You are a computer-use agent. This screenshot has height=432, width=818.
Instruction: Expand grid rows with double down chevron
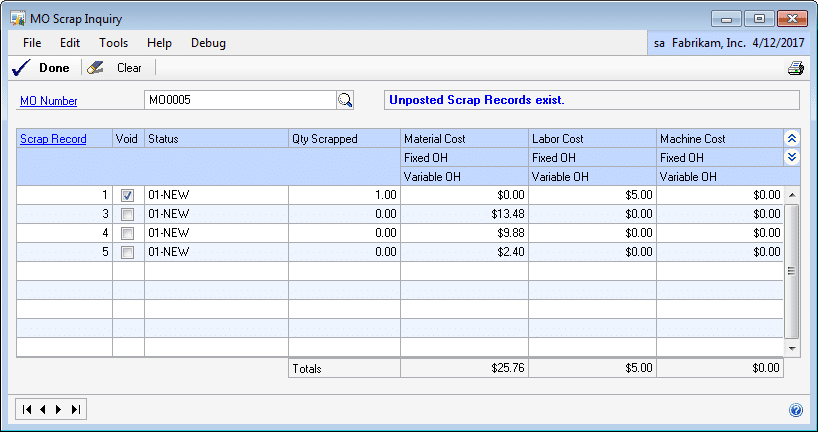coord(792,157)
